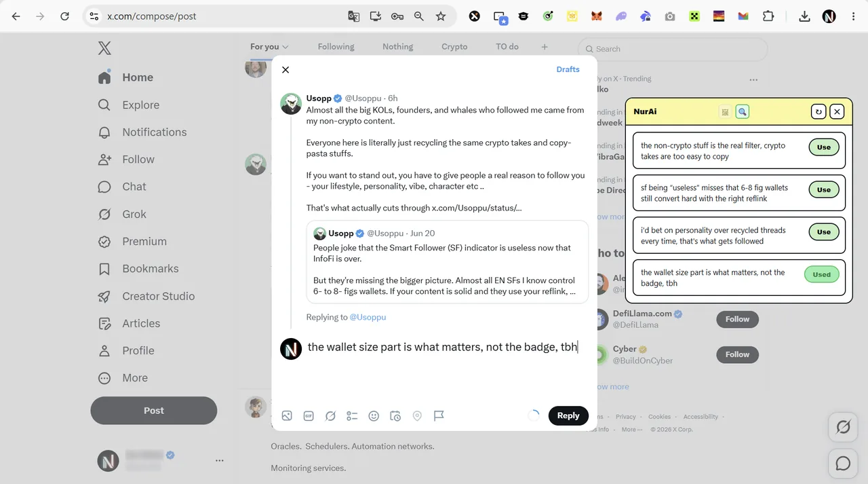Click the translate page icon in address bar
This screenshot has height=484, width=868.
pyautogui.click(x=353, y=16)
